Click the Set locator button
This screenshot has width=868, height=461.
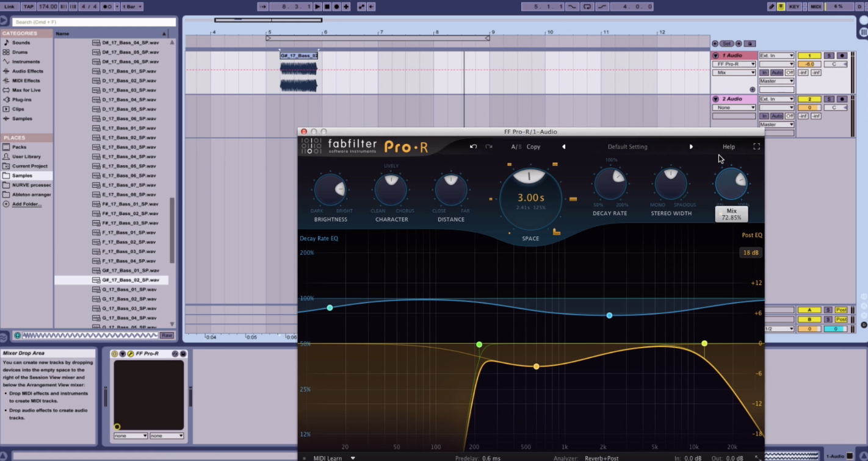point(727,44)
